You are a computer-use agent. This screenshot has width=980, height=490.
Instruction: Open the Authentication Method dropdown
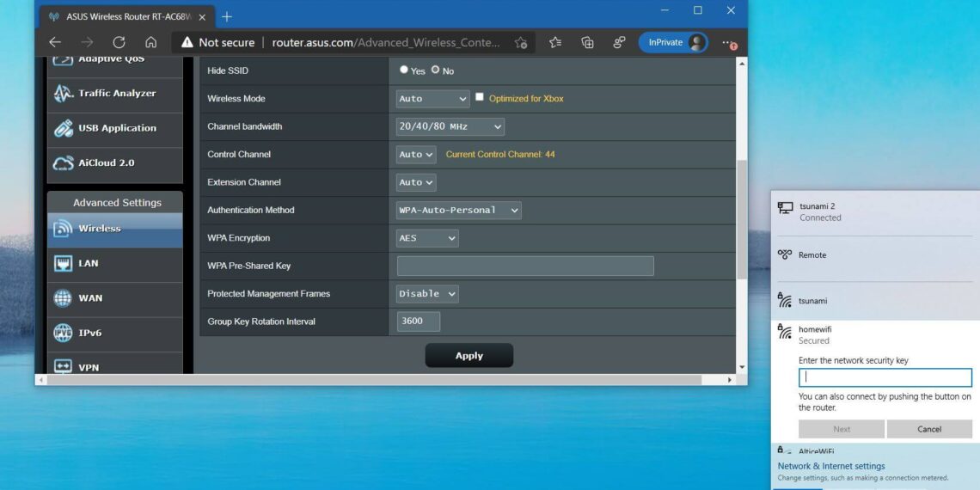[459, 210]
